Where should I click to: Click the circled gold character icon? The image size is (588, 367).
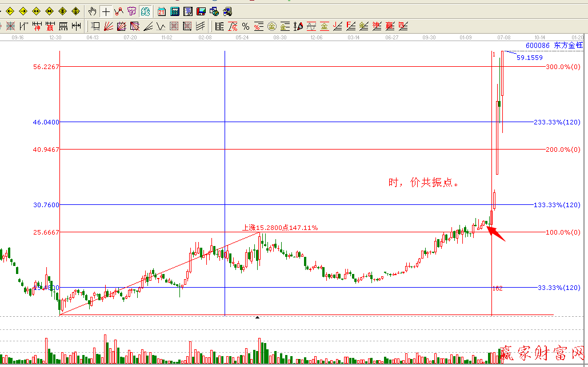click(271, 26)
